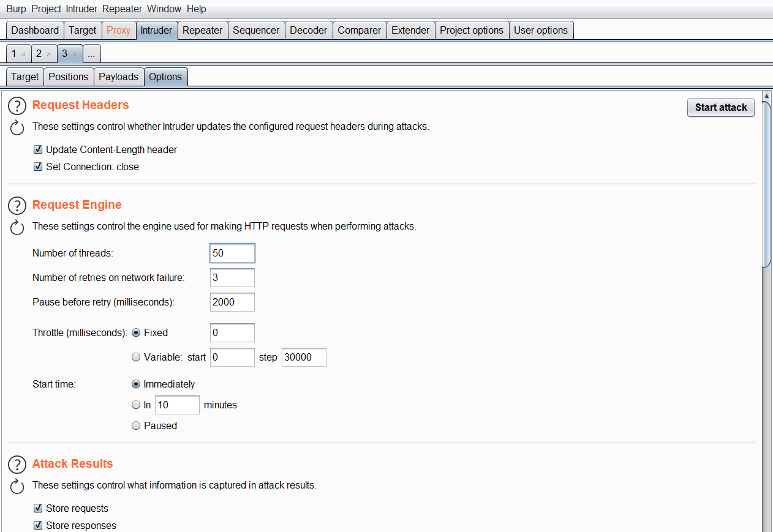Screen dimensions: 773x532
Task: Add new Intruder tab with ... button
Action: coord(91,54)
